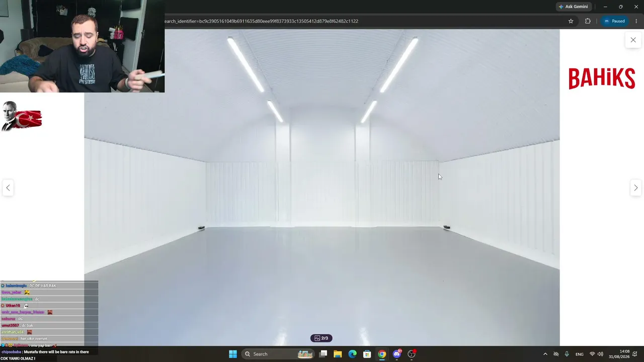Open the volume speaker tray icon
Viewport: 644px width, 362px height.
tap(600, 354)
